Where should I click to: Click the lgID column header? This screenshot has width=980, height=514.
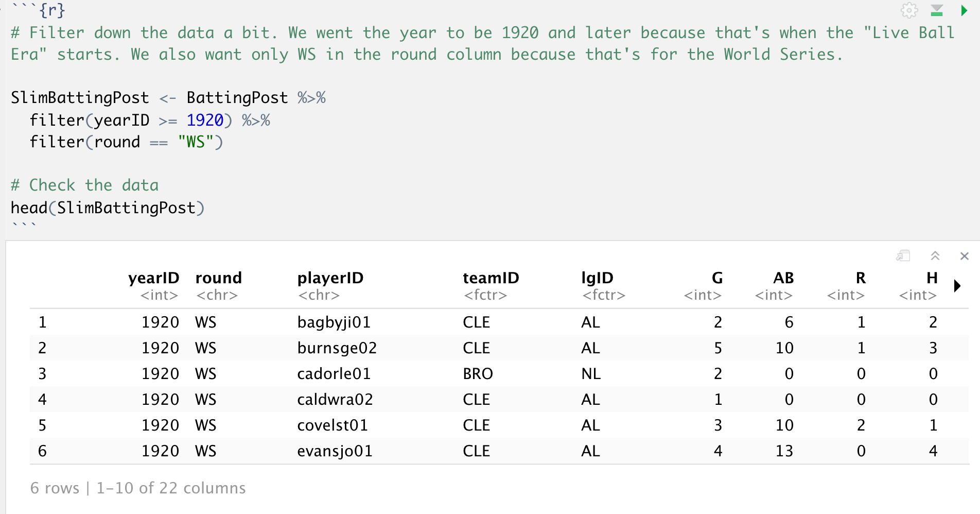597,278
